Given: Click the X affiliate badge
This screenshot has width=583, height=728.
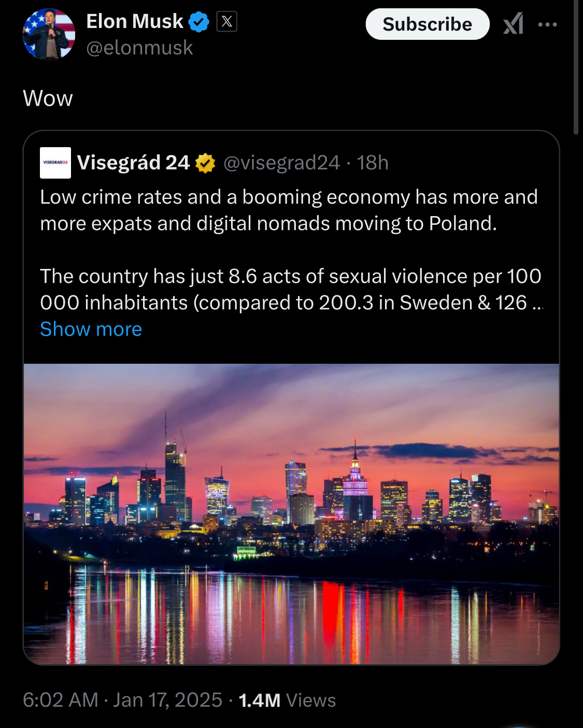Looking at the screenshot, I should coord(226,22).
